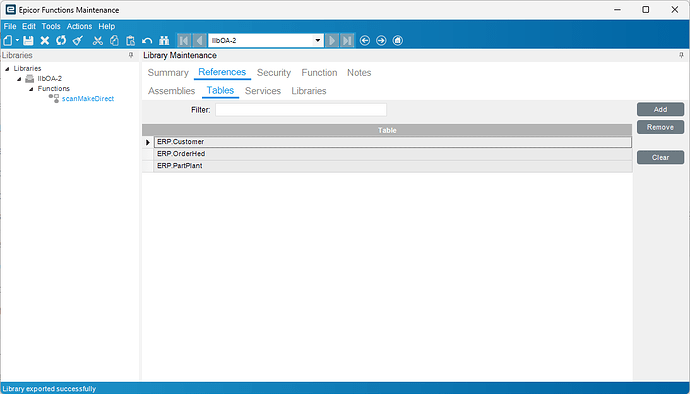Select the ERP.Customer table row
The width and height of the screenshot is (690, 394).
click(393, 142)
